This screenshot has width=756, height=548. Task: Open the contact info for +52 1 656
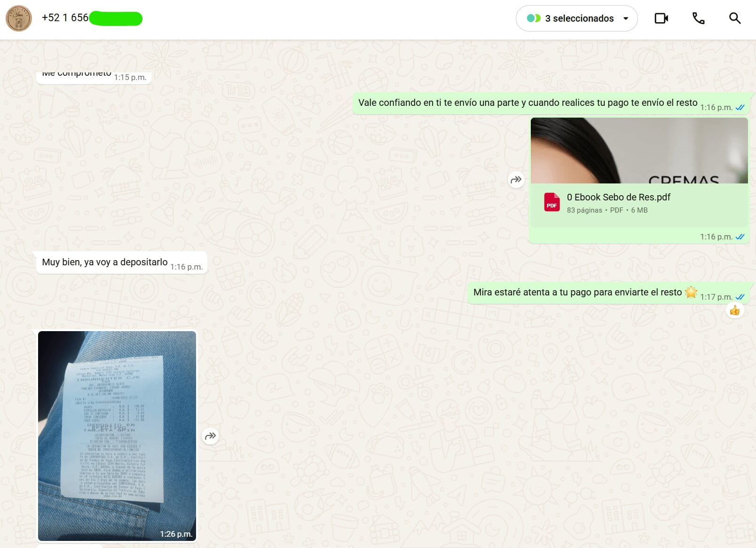(x=92, y=18)
